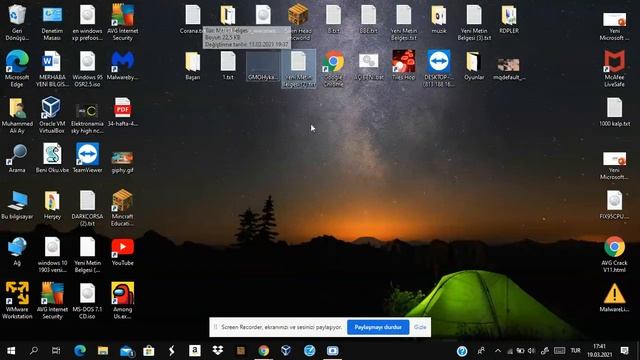Open Mail app in taskbar

tap(127, 351)
